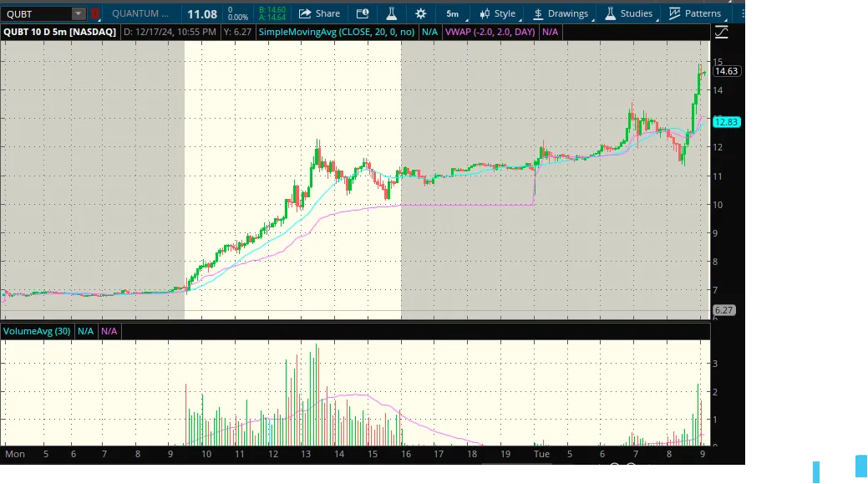Screen dimensions: 868x484
Task: Click the Share button
Action: point(319,13)
